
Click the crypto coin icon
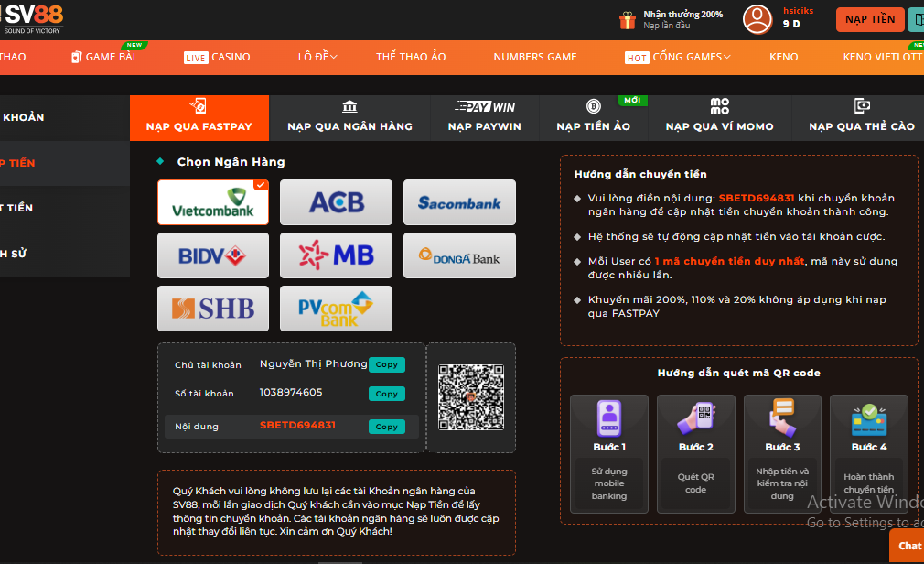pyautogui.click(x=594, y=106)
